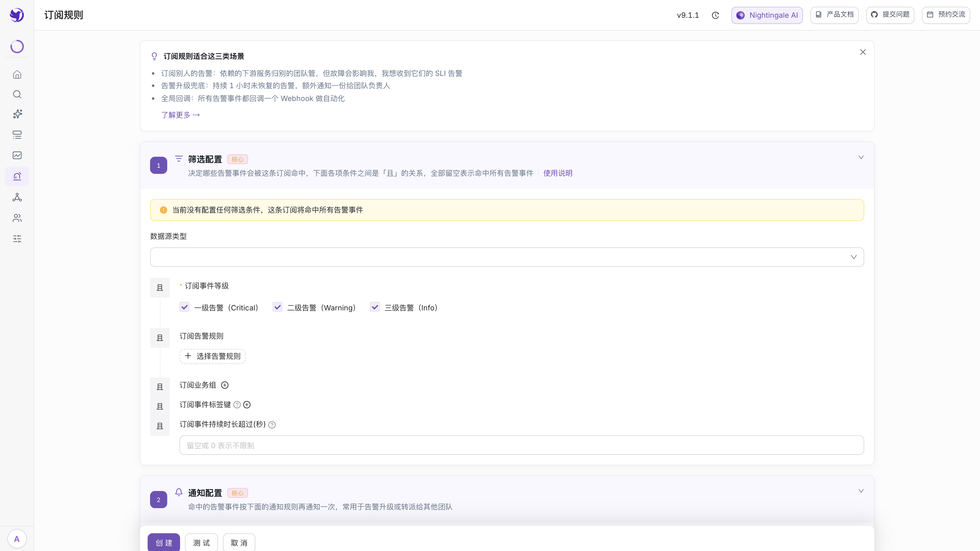This screenshot has width=980, height=551.
Task: Open 使用说明 link
Action: point(558,173)
